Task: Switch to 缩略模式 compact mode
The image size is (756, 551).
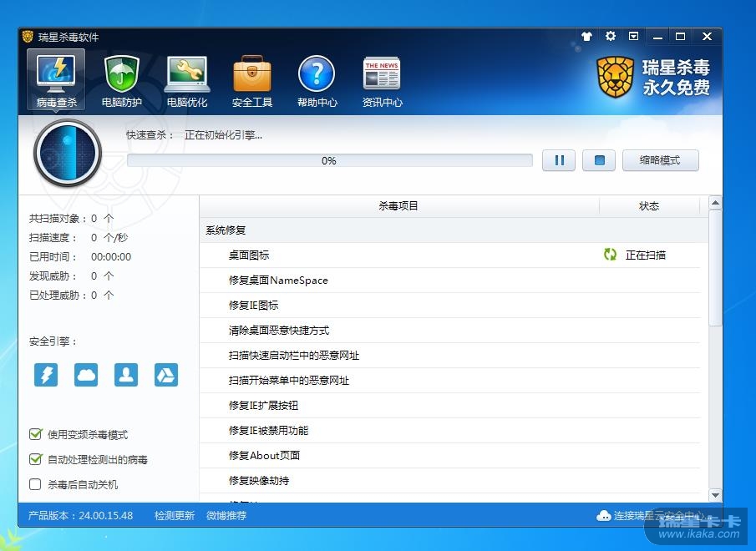Action: (661, 160)
